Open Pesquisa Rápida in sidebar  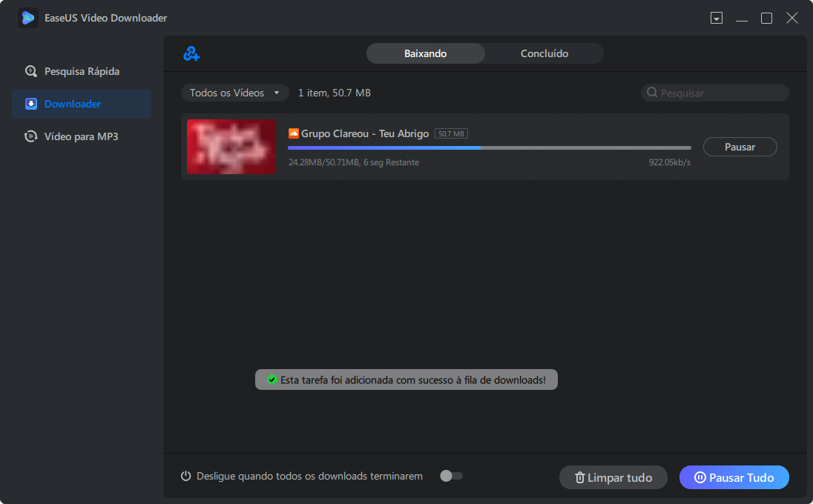point(82,71)
